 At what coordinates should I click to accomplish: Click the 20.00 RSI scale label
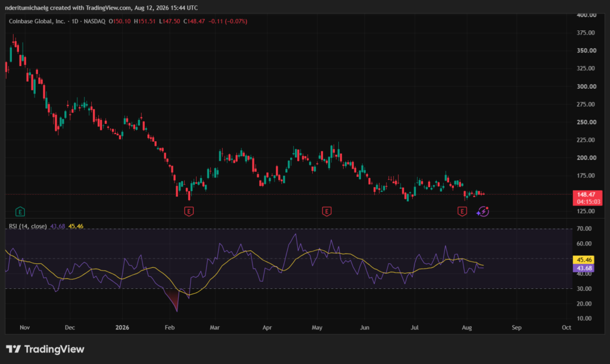click(x=584, y=304)
